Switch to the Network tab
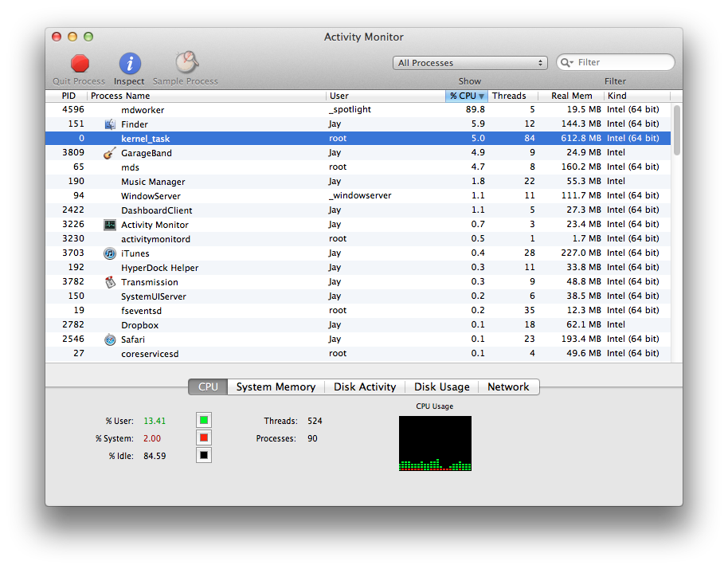728x569 pixels. click(508, 387)
